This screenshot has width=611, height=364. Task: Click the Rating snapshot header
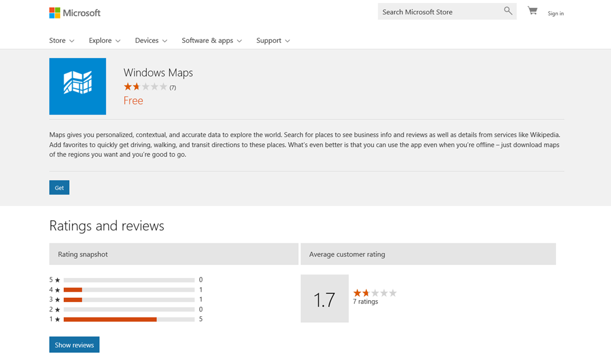(174, 254)
